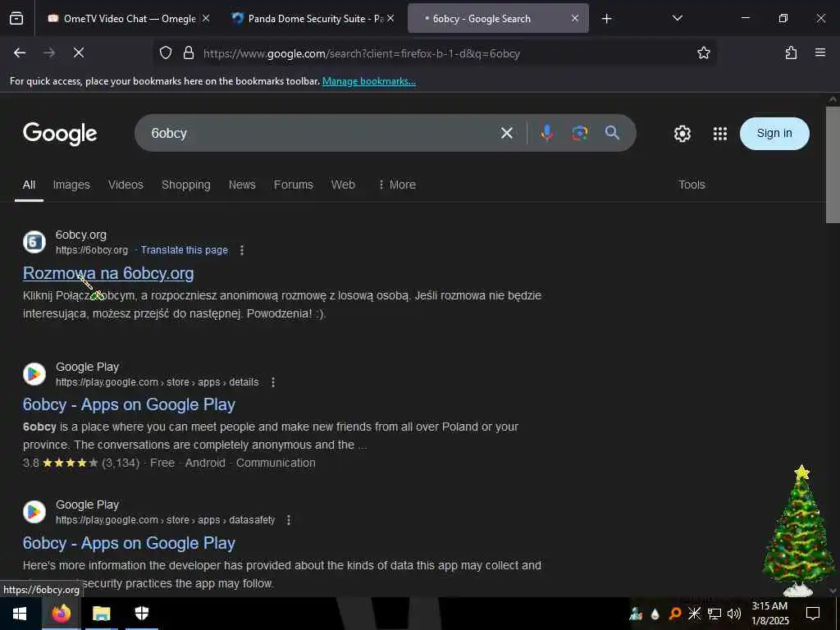Viewport: 840px width, 630px height.
Task: View site security padlock info
Action: (189, 52)
